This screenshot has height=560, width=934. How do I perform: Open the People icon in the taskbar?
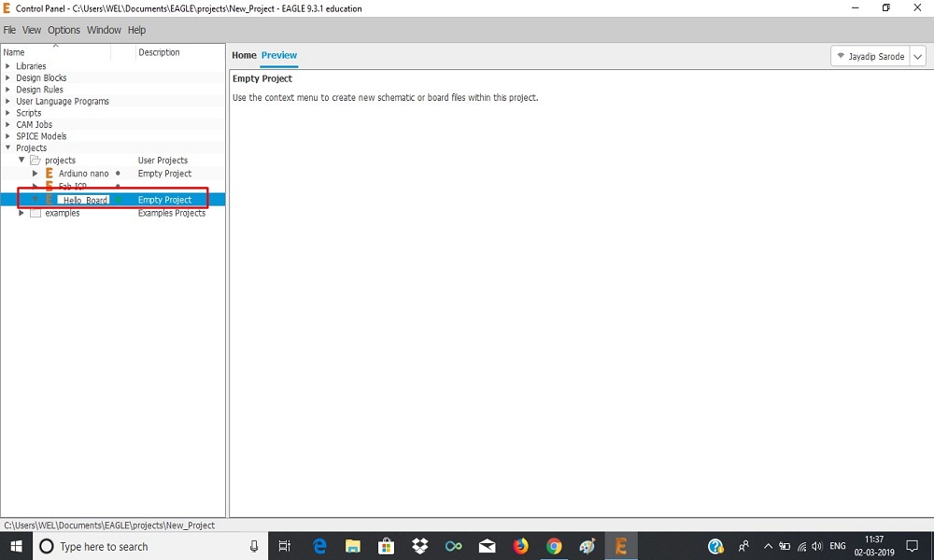point(743,546)
